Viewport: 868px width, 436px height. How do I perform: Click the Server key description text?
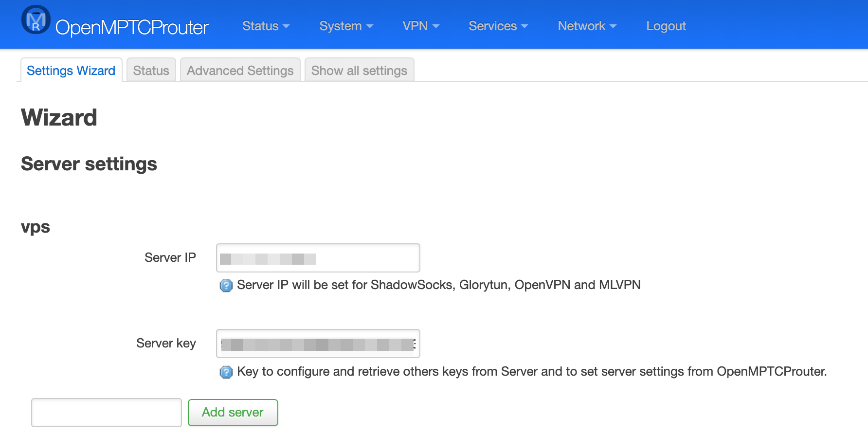pyautogui.click(x=532, y=371)
